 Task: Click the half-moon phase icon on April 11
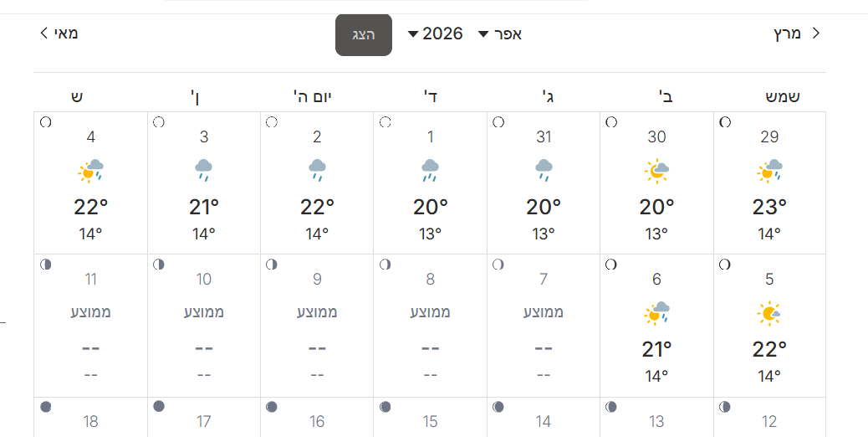coord(45,265)
